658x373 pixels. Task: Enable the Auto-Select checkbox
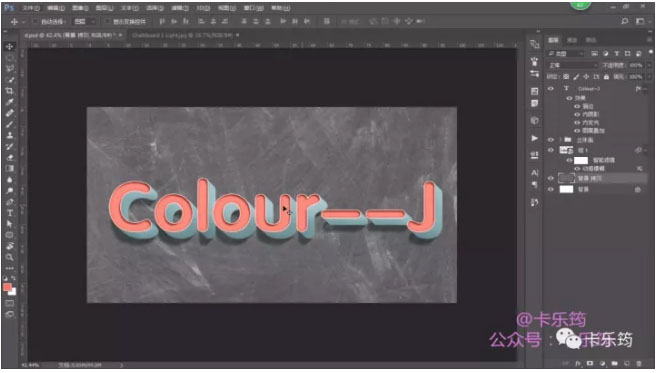36,21
